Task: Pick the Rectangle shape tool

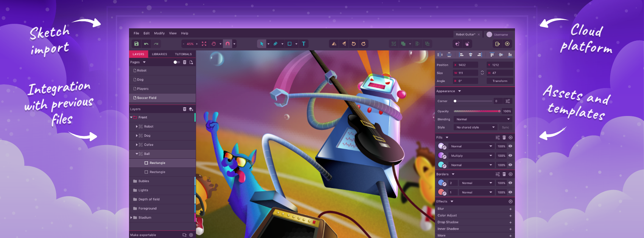Action: coord(289,44)
